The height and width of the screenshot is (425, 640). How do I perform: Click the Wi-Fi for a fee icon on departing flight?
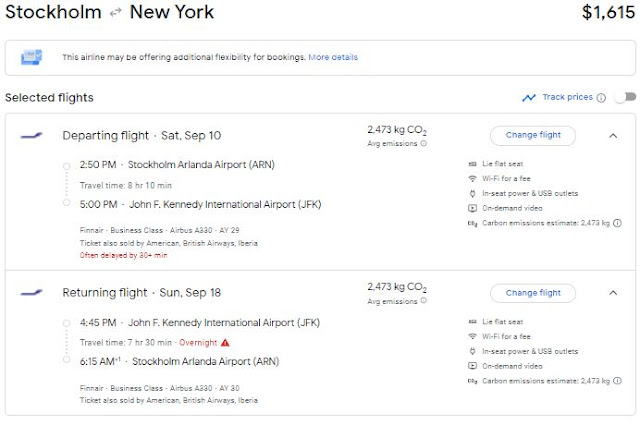472,178
